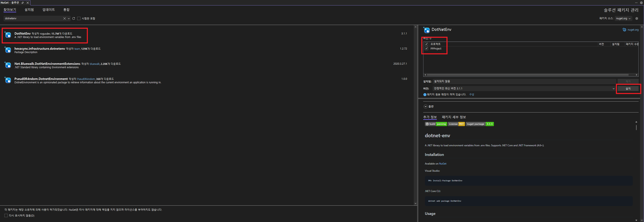Refresh the package search results
644x222 pixels.
[x=73, y=18]
